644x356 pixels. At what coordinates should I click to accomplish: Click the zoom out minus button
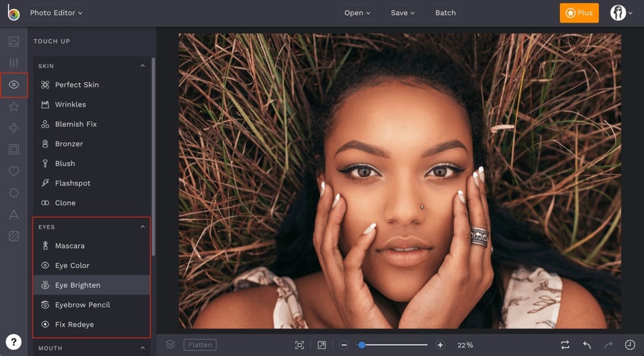(x=345, y=345)
